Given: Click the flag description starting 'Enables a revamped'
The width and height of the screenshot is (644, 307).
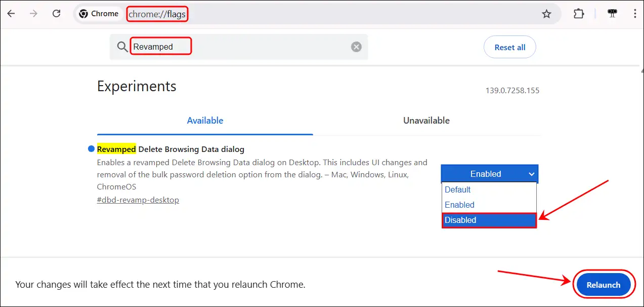Looking at the screenshot, I should click(262, 175).
